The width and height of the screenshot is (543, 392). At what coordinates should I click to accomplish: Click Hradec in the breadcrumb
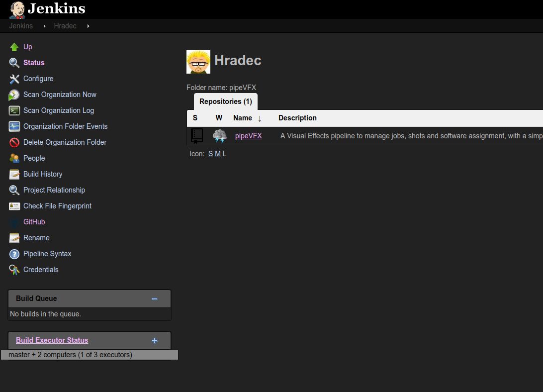click(65, 26)
